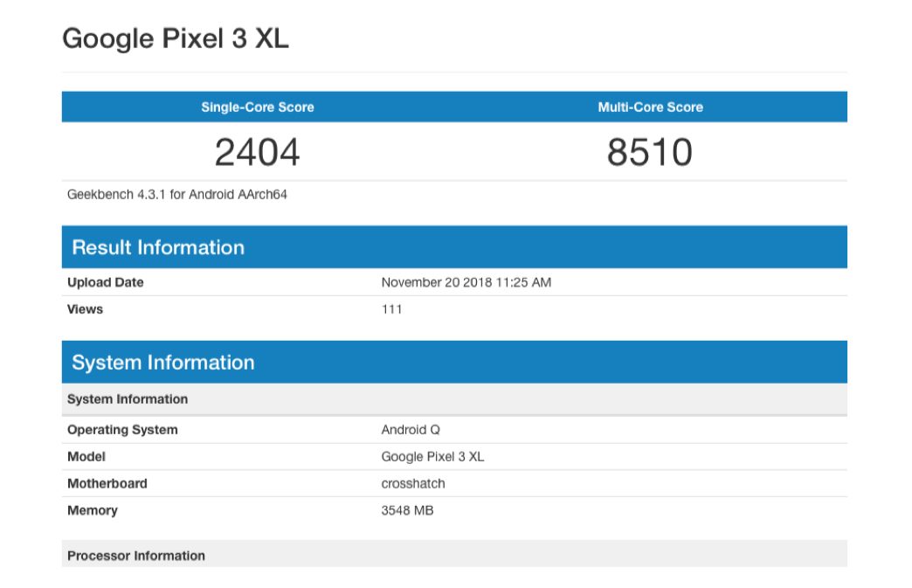Click the Google Pixel 3 XL page title
The image size is (912, 588).
[x=175, y=38]
